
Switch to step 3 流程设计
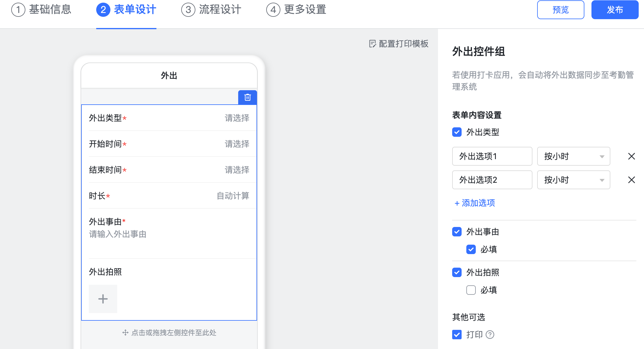coord(211,10)
